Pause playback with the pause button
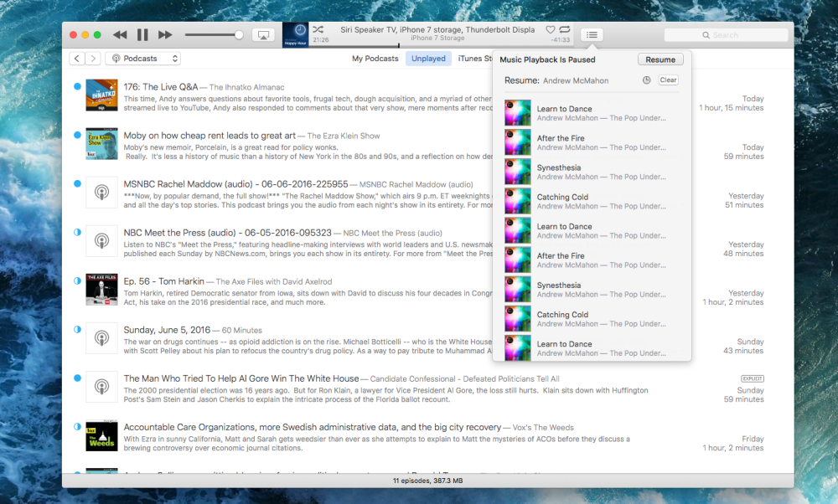The image size is (838, 504). (x=142, y=35)
